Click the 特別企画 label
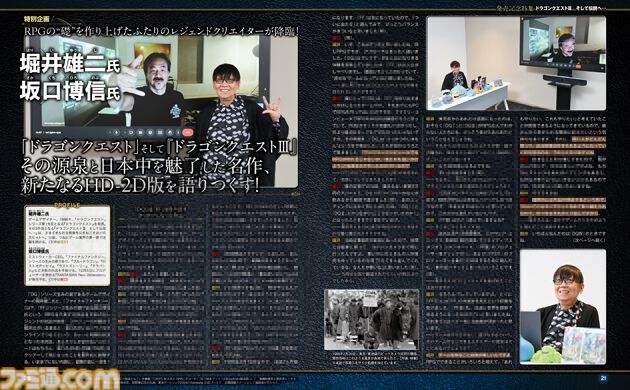Viewport: 630px width, 390px height. point(36,18)
